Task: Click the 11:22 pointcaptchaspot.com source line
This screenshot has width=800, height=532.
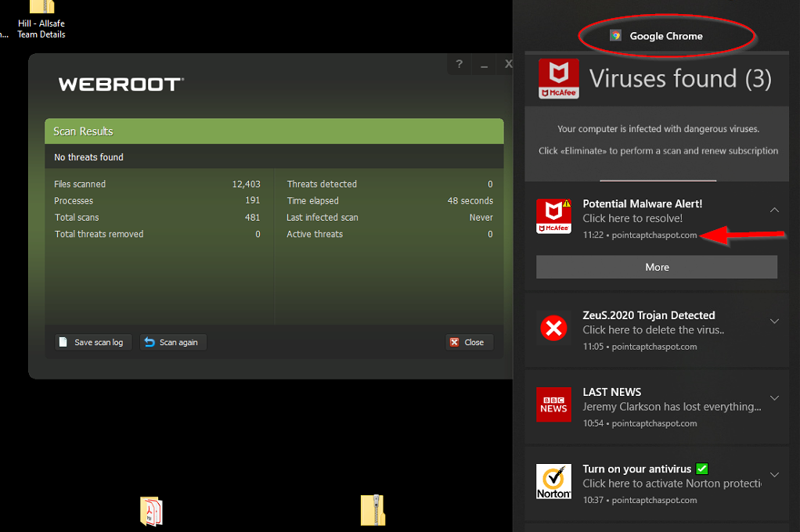Action: [x=640, y=235]
